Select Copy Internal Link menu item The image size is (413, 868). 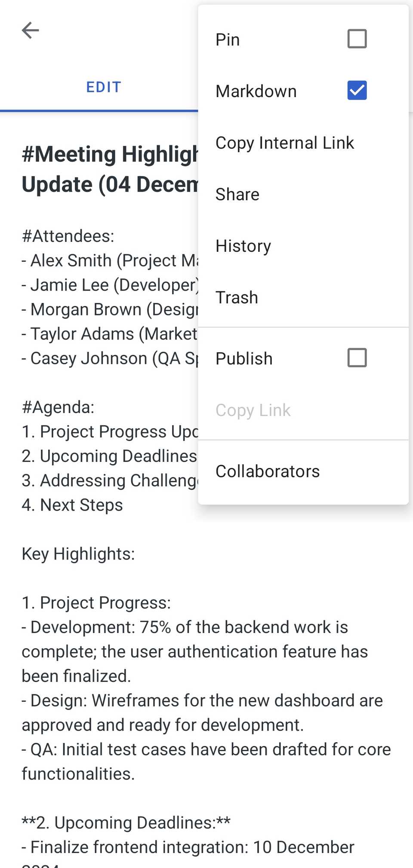pyautogui.click(x=284, y=143)
